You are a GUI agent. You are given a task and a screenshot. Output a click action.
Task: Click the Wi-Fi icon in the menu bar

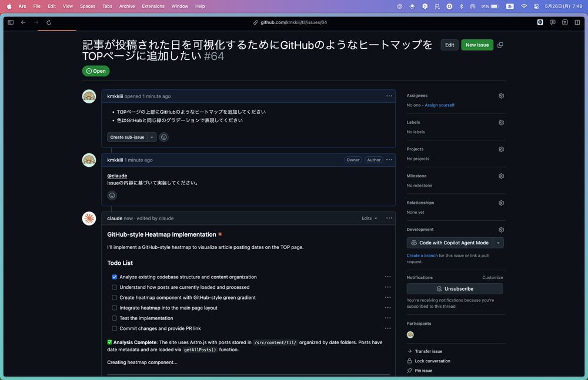click(x=524, y=6)
